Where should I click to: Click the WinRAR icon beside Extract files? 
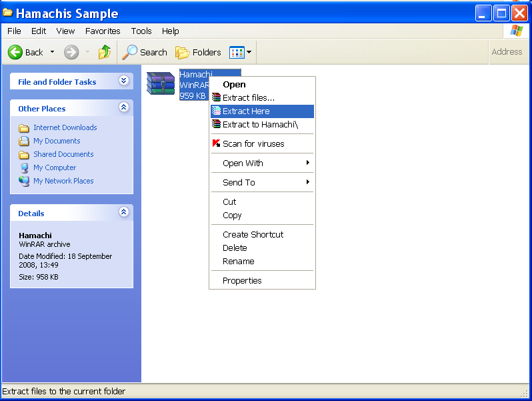216,97
